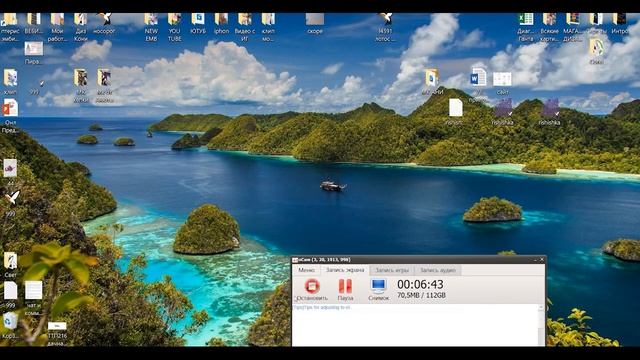This screenshot has width=640, height=360.
Task: Select the Интро folder icon
Action: click(x=620, y=24)
